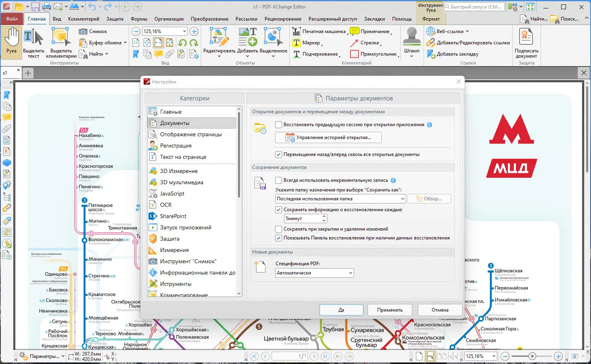The width and height of the screenshot is (591, 364).
Task: Save the document from quick access toolbar
Action: tap(36, 7)
